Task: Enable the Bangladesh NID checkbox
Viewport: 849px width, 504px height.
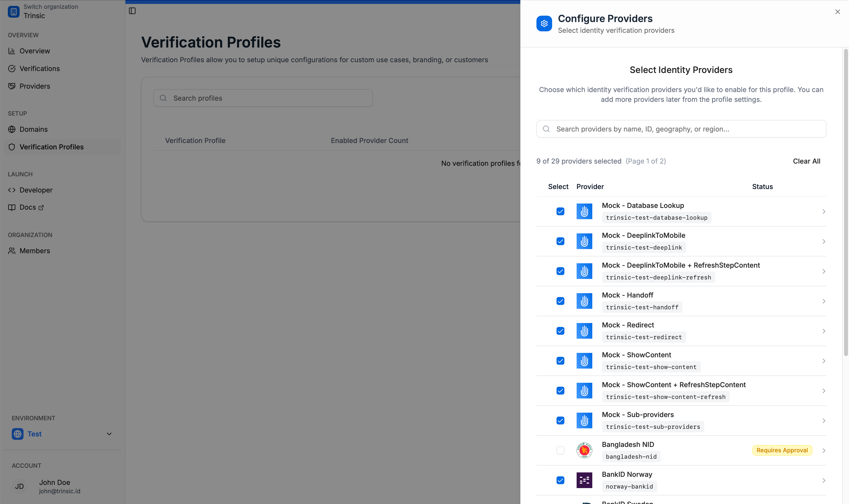Action: click(x=560, y=450)
